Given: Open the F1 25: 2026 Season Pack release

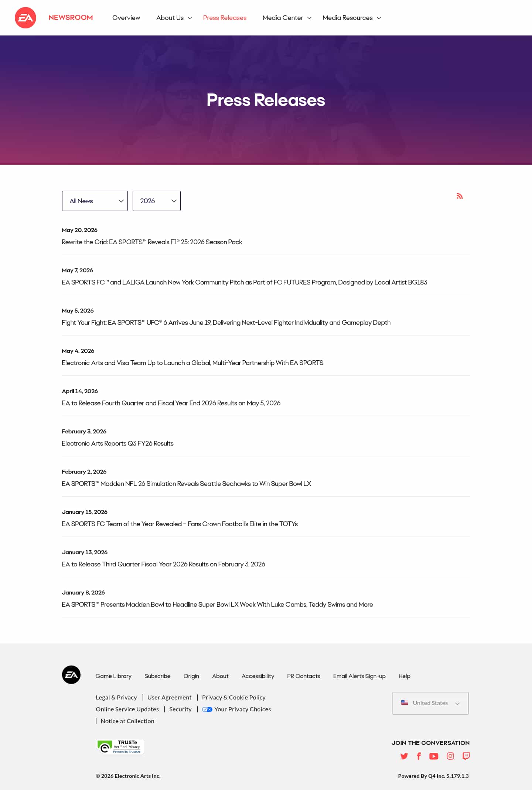Looking at the screenshot, I should click(152, 242).
